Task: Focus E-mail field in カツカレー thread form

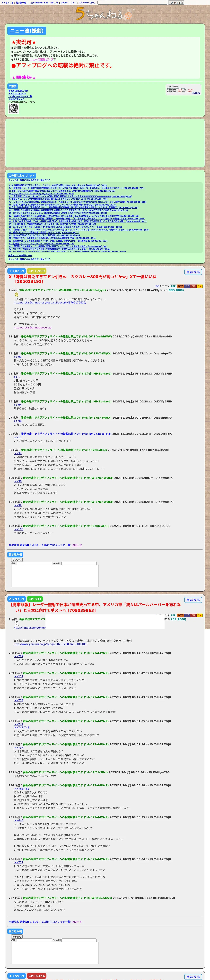Action: [79, 563]
